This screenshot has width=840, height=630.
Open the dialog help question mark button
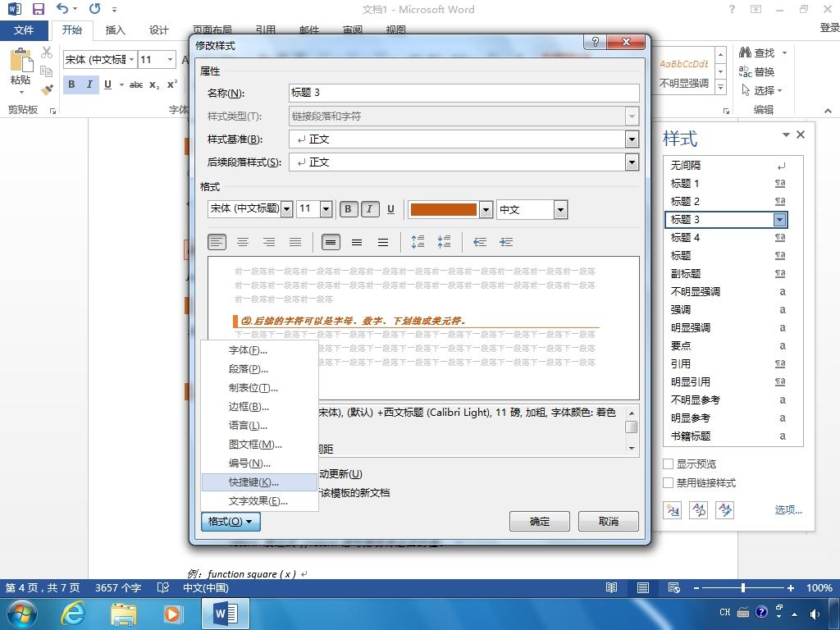point(595,42)
